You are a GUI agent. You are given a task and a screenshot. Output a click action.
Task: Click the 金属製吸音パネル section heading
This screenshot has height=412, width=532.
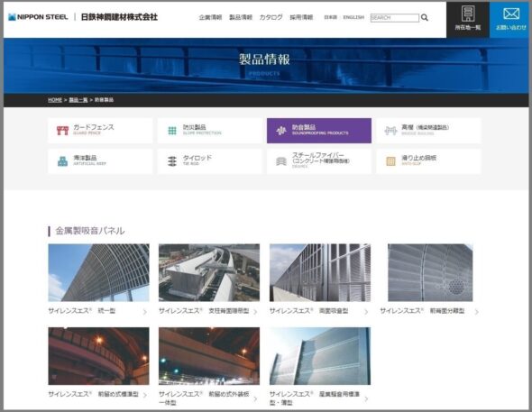pyautogui.click(x=90, y=231)
